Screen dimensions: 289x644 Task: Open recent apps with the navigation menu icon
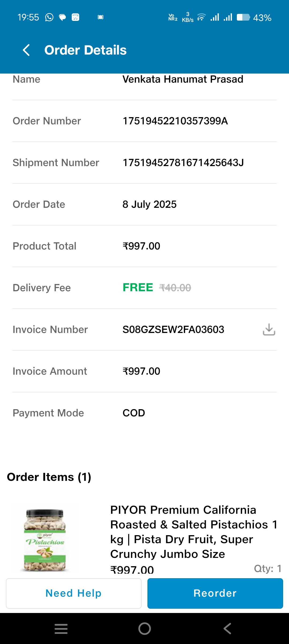(61, 628)
